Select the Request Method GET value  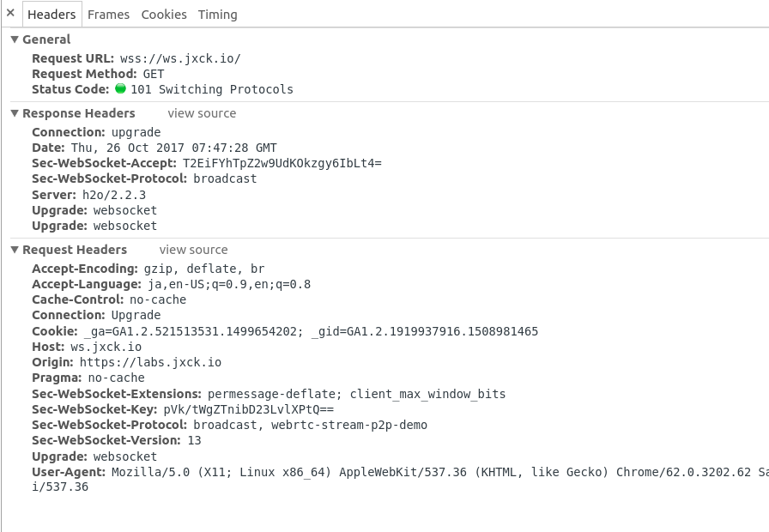(x=154, y=74)
